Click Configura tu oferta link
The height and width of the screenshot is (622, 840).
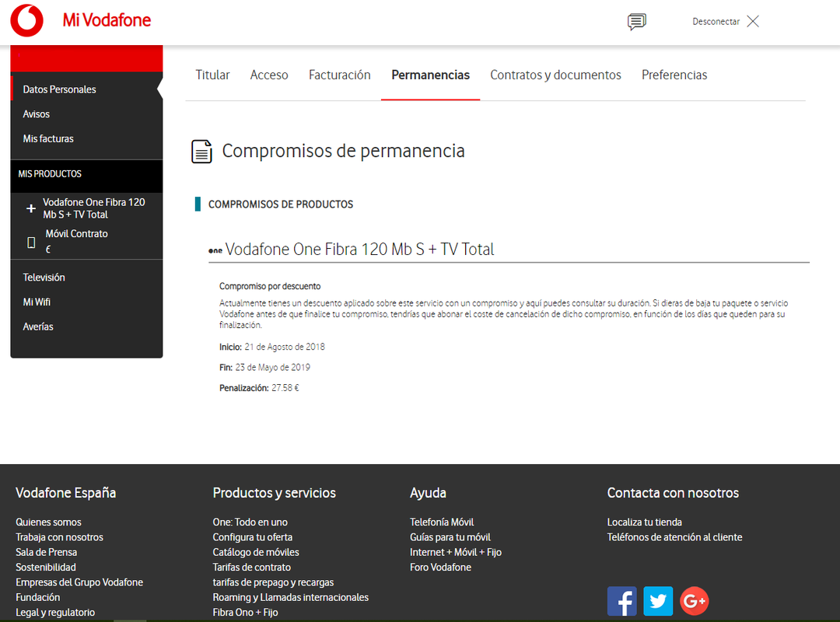(x=253, y=536)
